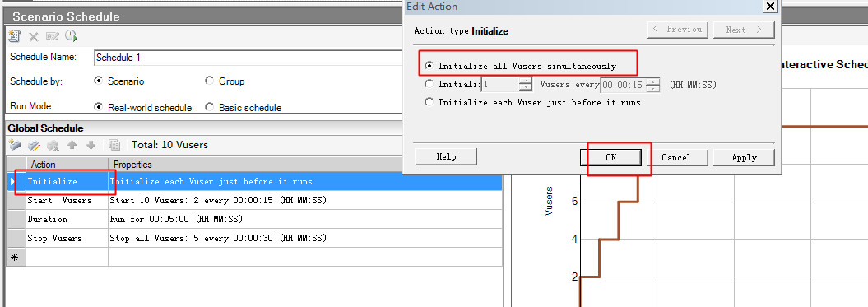Click the New Schedule icon
868x307 pixels.
click(x=14, y=36)
